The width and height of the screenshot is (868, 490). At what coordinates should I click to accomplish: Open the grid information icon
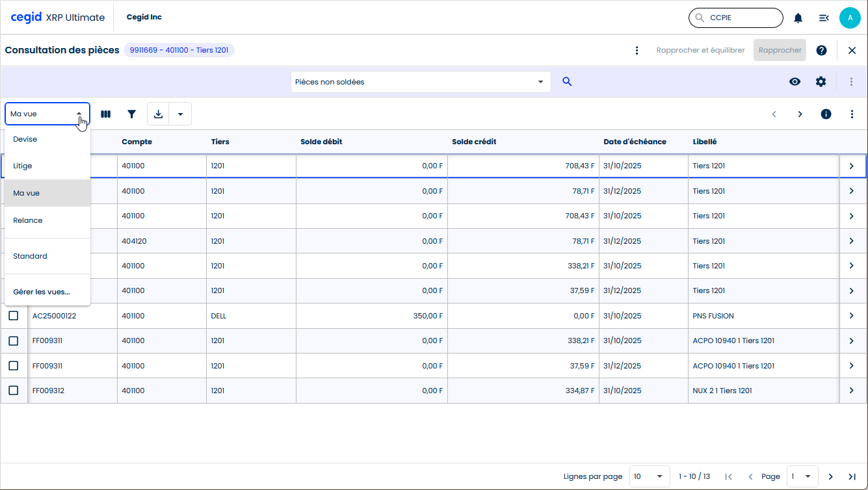click(826, 114)
